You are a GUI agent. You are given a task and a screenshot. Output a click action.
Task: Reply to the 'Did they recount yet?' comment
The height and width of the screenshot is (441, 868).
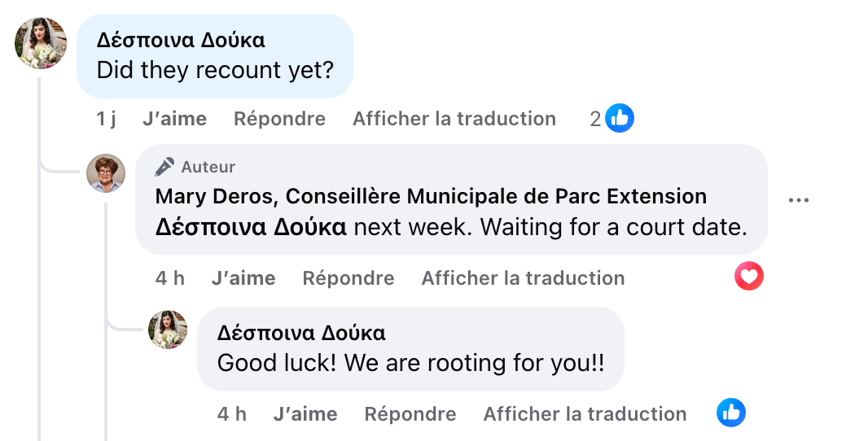(279, 119)
